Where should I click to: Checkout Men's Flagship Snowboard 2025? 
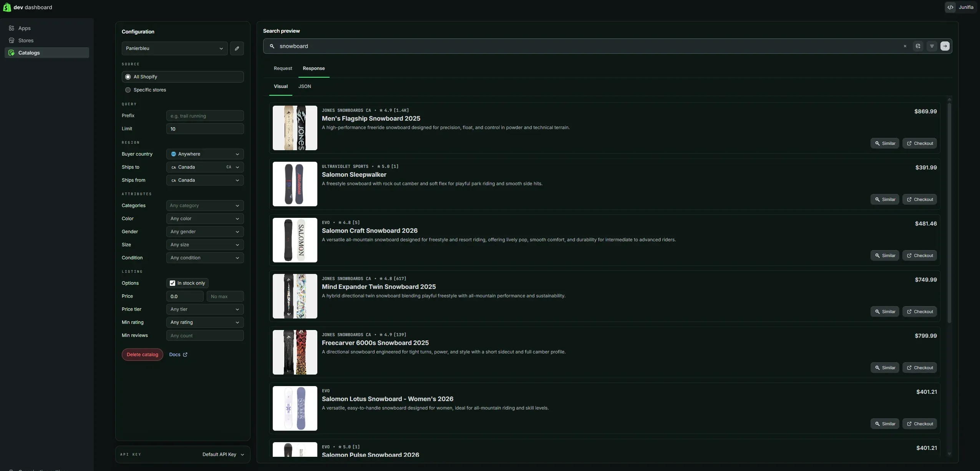(x=919, y=143)
